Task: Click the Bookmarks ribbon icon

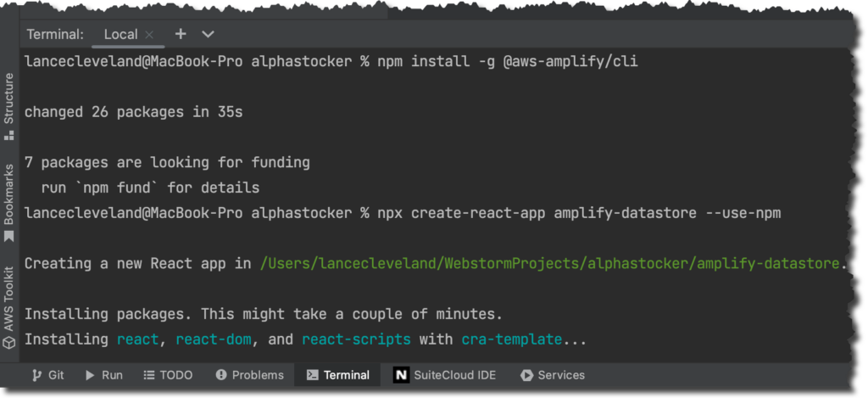Action: (8, 237)
